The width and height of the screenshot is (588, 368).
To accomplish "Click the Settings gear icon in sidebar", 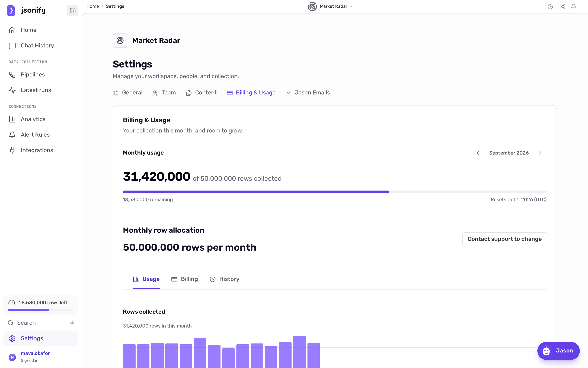I will click(12, 338).
